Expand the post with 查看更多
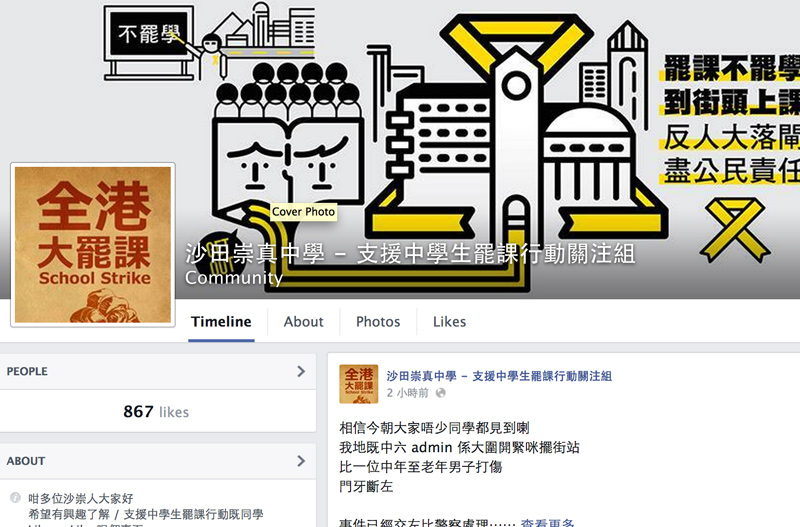Viewport: 800px width, 527px height. tap(547, 522)
